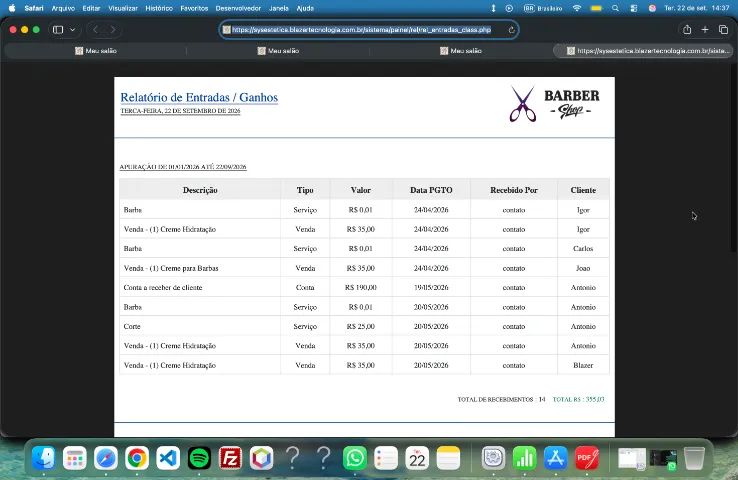Click the Relatório de Entradas / Ganhos title

199,97
